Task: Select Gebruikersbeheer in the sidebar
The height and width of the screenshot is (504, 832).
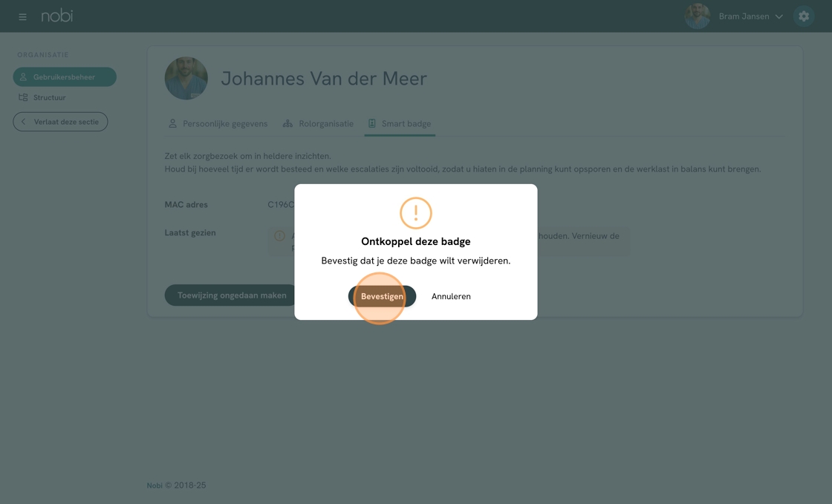Action: point(65,77)
